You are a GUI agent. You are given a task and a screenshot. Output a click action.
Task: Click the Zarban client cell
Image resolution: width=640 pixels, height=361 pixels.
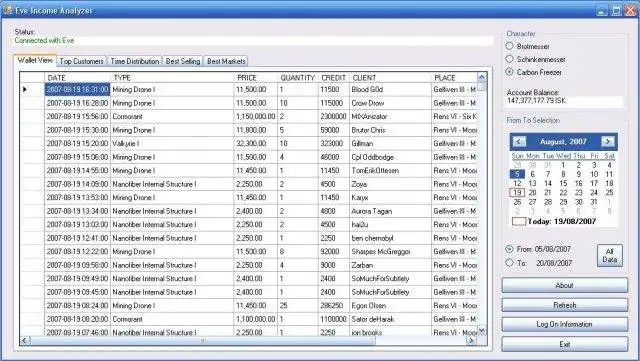[391, 265]
